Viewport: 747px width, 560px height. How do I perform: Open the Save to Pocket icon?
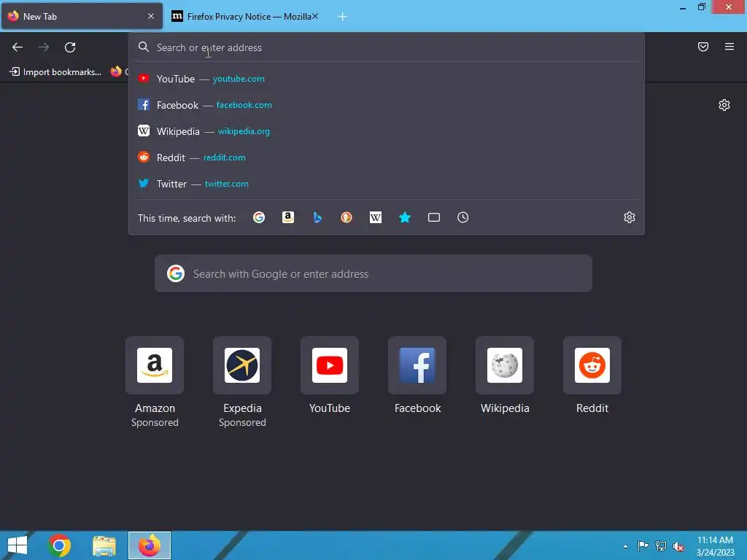tap(703, 47)
